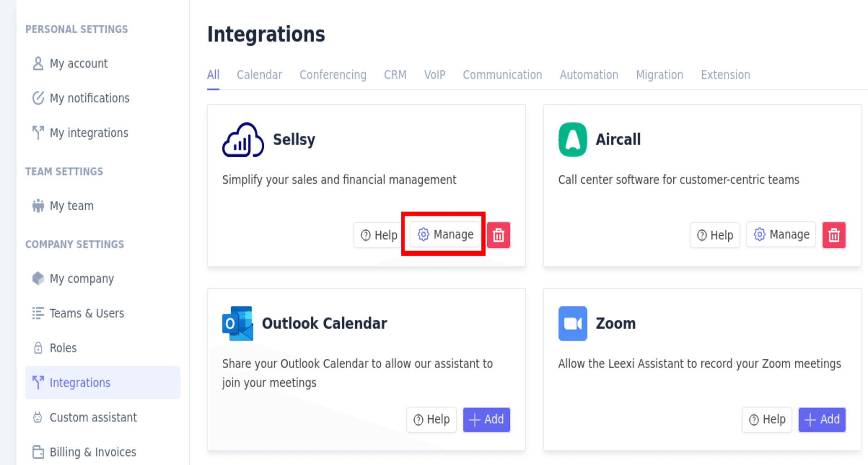The width and height of the screenshot is (868, 465).
Task: Click the Zoom camera logo icon
Action: 572,323
